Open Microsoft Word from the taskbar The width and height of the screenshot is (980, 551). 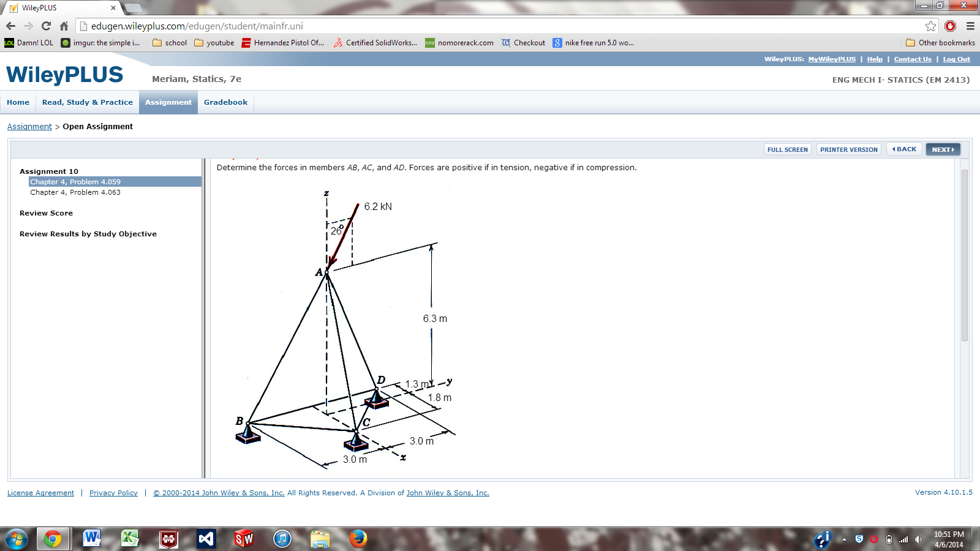(92, 539)
